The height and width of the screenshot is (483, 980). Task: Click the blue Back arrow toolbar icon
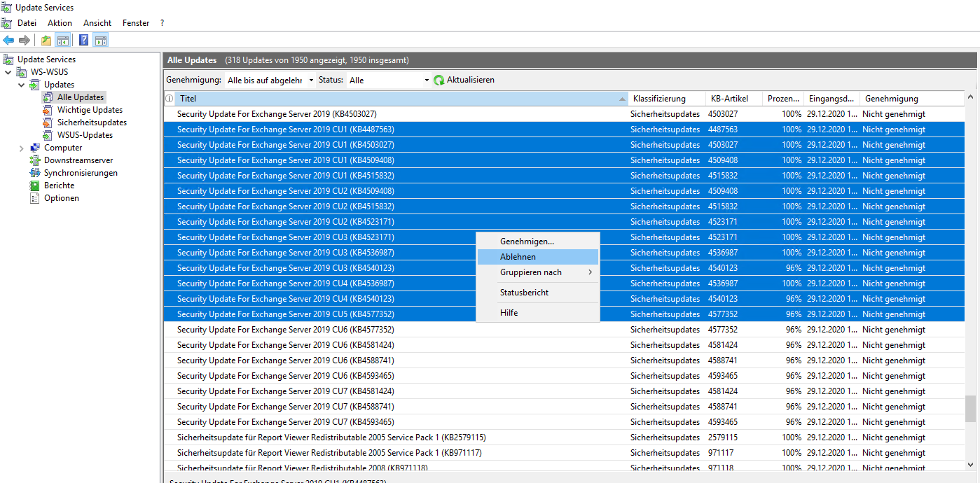point(8,40)
